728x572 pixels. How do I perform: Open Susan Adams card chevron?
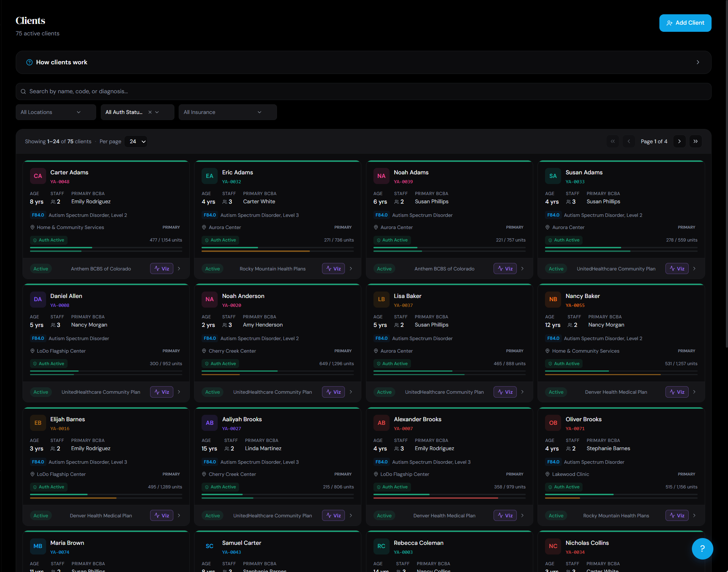pyautogui.click(x=694, y=269)
